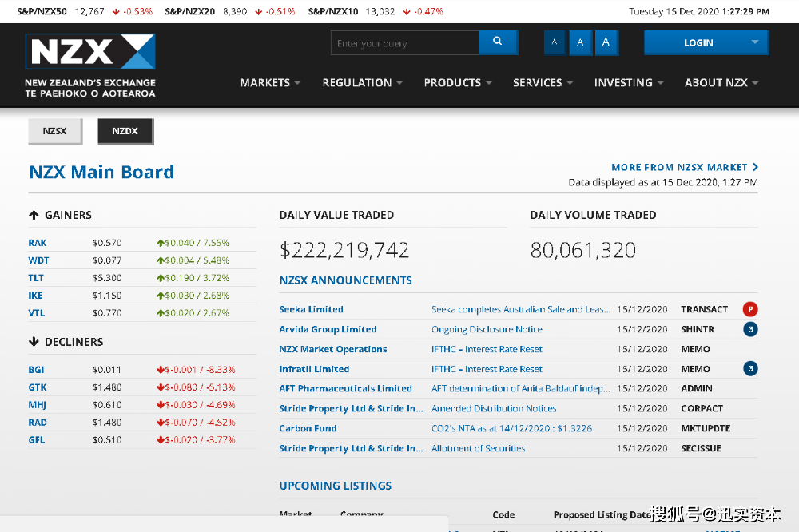Open the MARKETS dropdown menu
The width and height of the screenshot is (799, 532).
[x=270, y=82]
